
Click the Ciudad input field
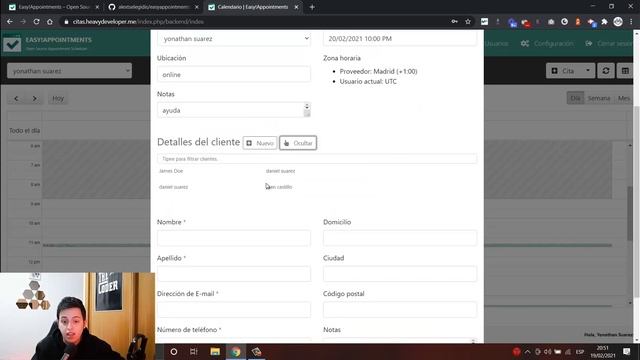(400, 274)
